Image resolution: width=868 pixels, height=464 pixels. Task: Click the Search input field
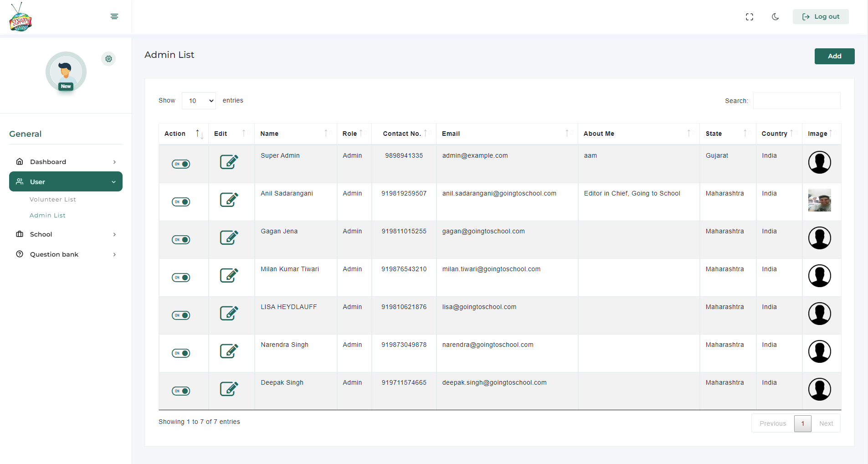(796, 101)
